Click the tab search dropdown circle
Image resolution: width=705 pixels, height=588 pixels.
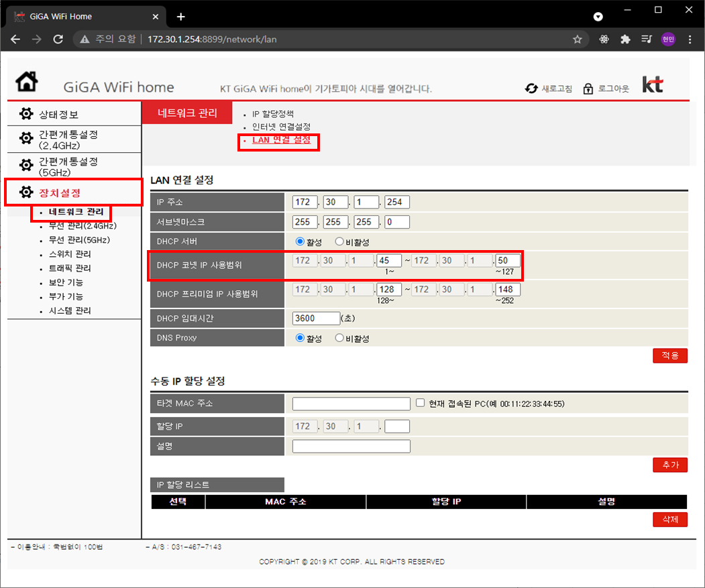[598, 17]
